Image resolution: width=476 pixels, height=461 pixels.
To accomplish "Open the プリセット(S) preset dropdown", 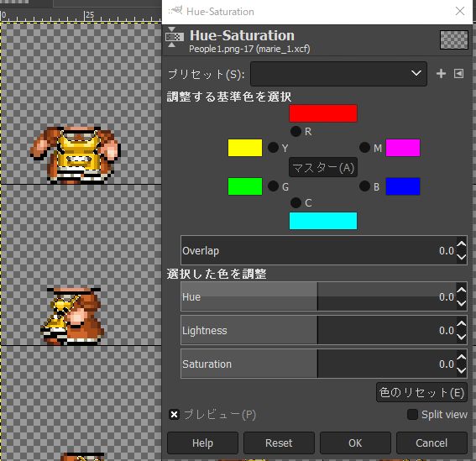I will click(338, 74).
